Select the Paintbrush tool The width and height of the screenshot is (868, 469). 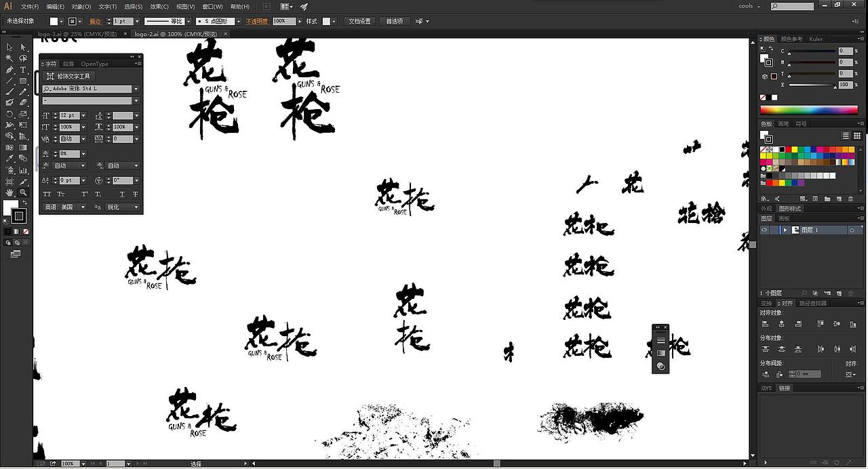point(9,90)
